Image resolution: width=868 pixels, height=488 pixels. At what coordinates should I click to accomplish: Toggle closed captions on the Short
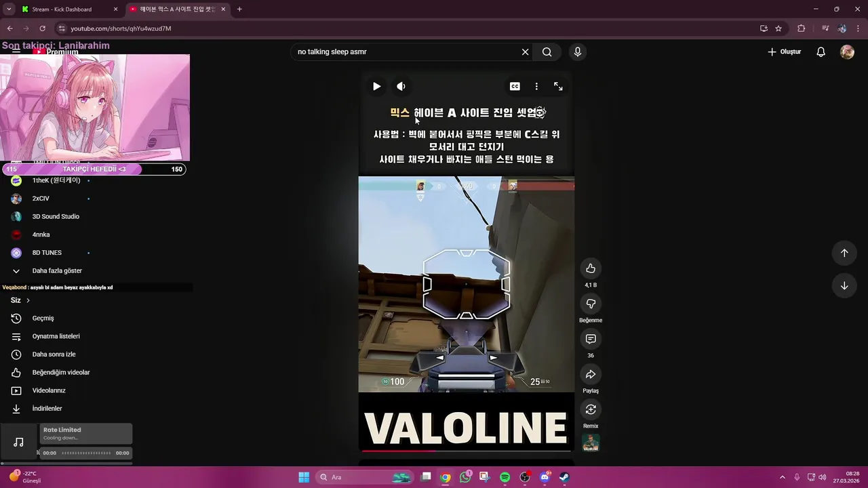point(515,86)
